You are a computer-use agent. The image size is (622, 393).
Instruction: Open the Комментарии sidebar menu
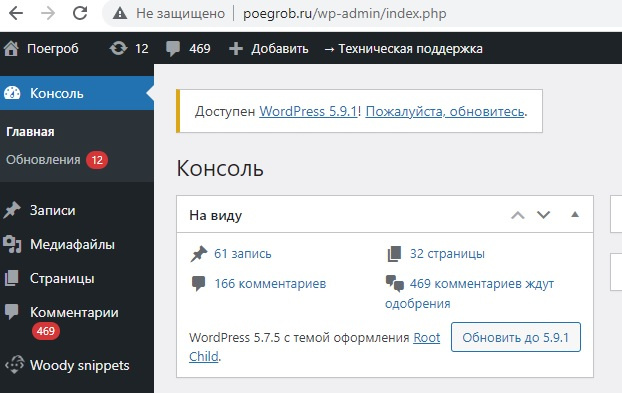coord(74,312)
